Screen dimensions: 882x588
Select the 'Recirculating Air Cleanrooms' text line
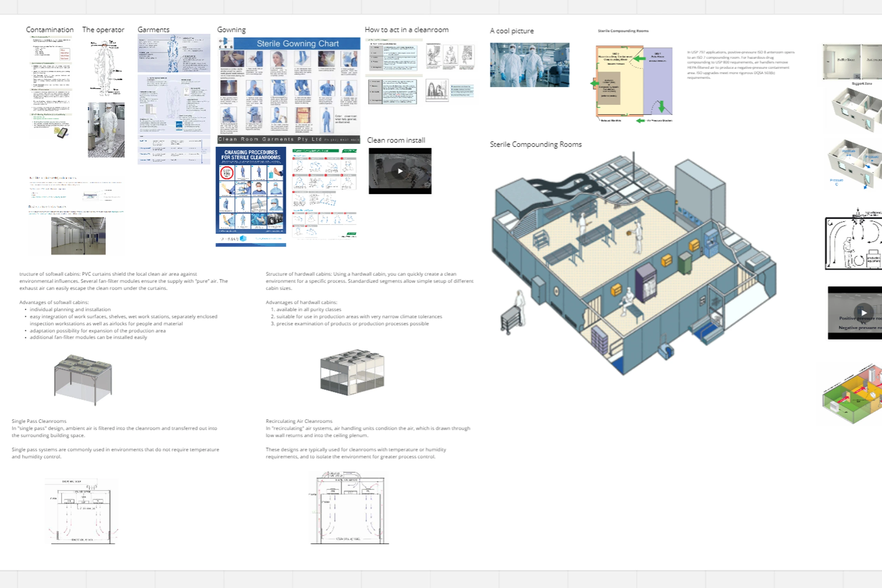299,421
